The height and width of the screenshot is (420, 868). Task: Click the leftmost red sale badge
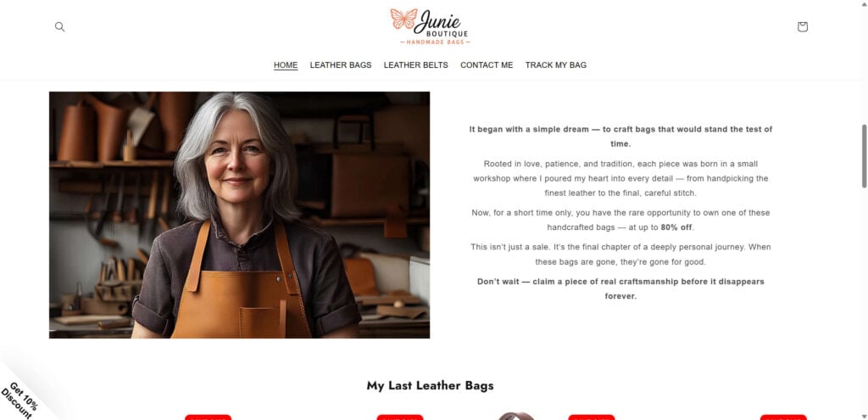tap(208, 417)
